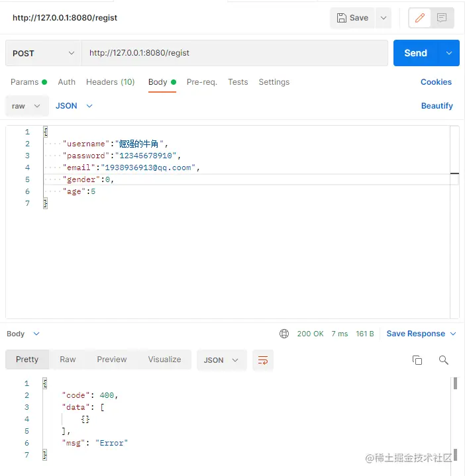Click the network globe icon
The image size is (465, 476).
tap(284, 334)
